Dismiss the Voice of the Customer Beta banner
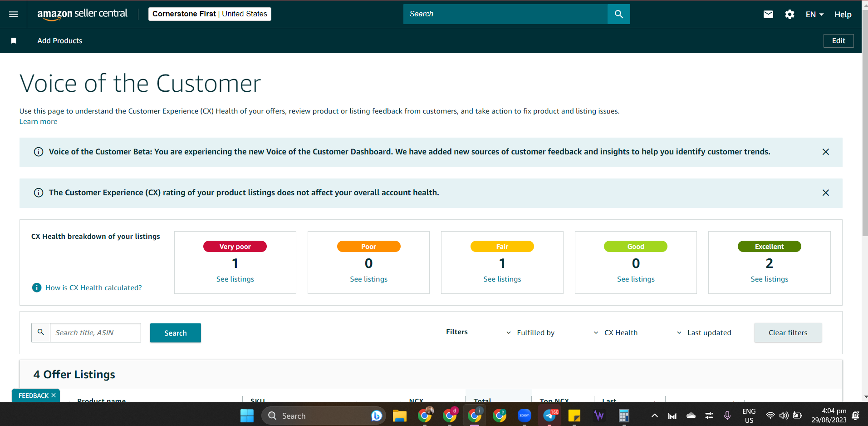Image resolution: width=868 pixels, height=426 pixels. click(826, 152)
